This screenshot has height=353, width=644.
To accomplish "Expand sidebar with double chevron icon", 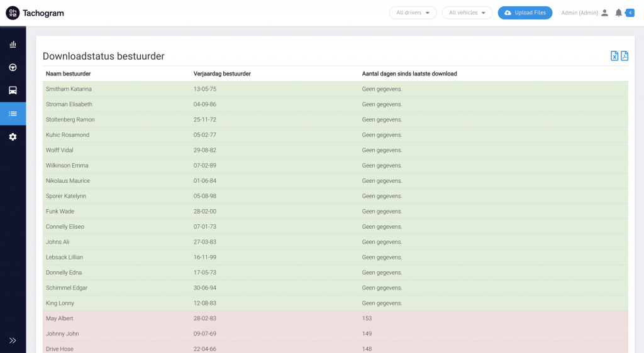I will 13,340.
